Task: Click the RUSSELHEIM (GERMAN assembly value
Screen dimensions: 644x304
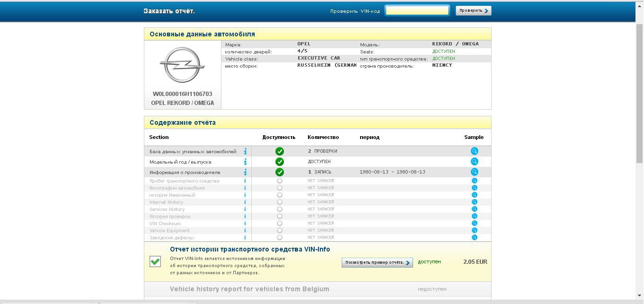Action: [327, 65]
